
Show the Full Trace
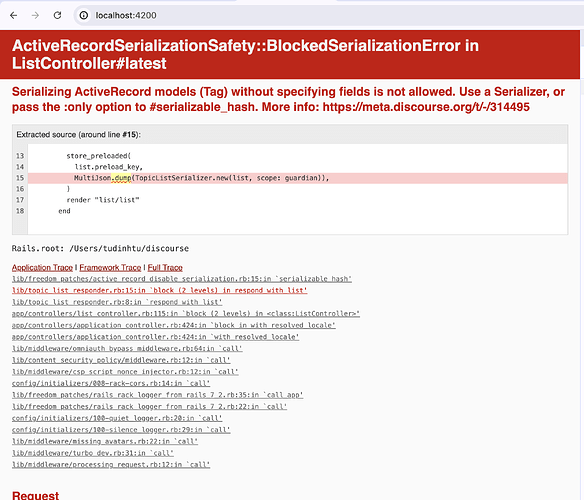coord(165,268)
